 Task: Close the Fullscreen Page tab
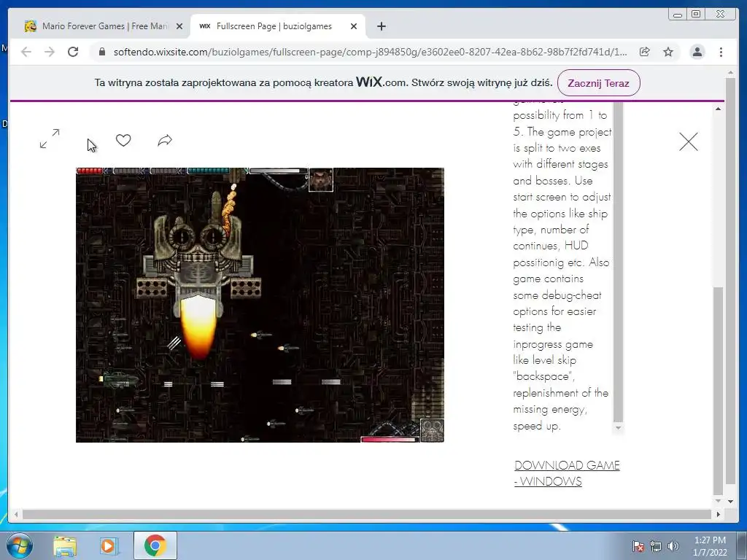pos(354,26)
